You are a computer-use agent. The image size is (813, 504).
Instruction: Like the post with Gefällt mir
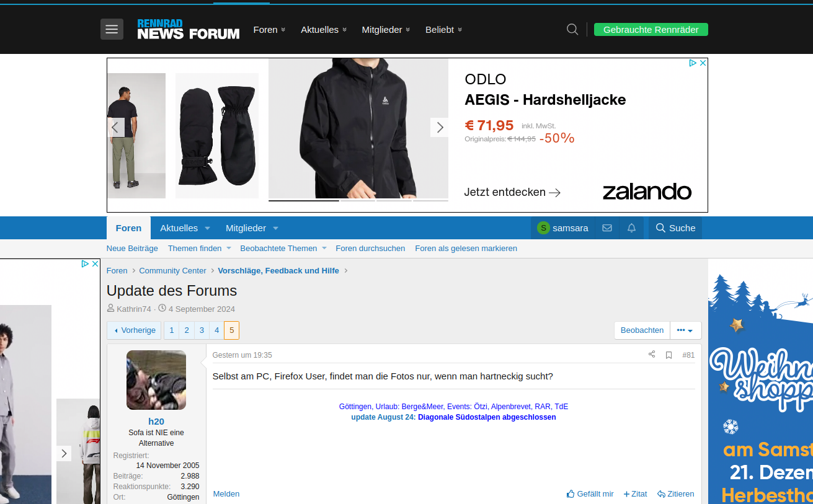tap(590, 494)
